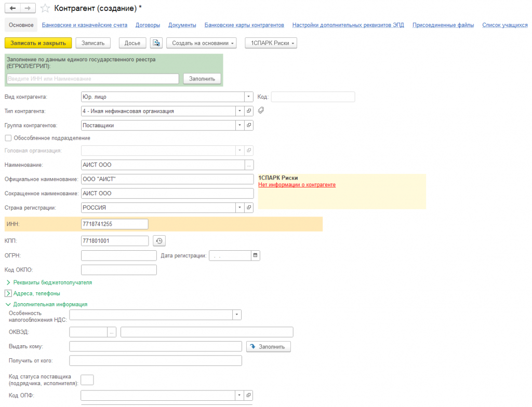Open the Группа контрагентов dropdown arrow

240,125
